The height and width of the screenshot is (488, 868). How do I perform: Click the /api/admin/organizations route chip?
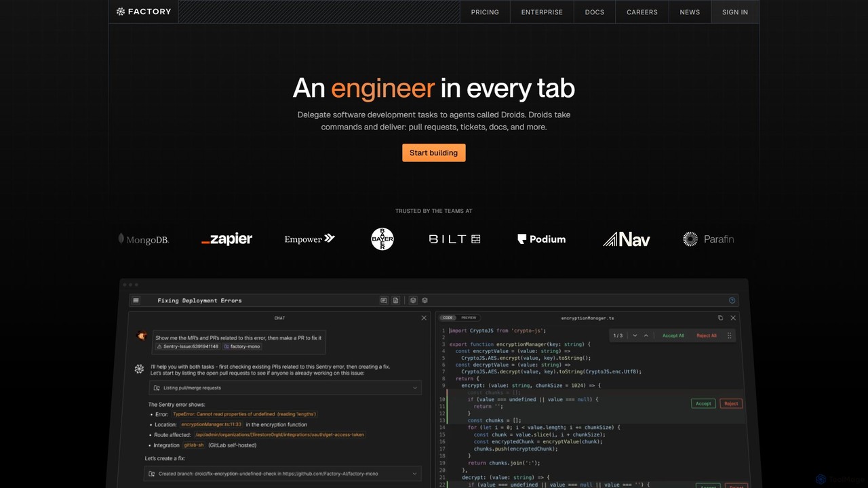point(279,435)
